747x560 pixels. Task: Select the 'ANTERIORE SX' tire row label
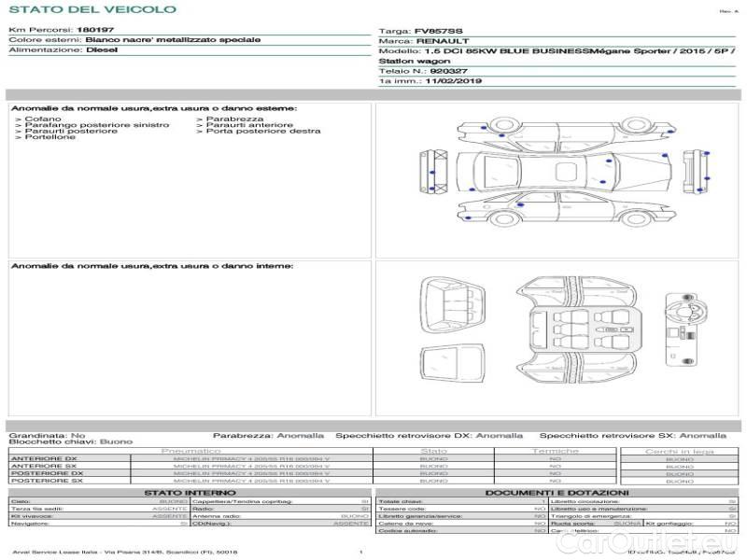[44, 466]
